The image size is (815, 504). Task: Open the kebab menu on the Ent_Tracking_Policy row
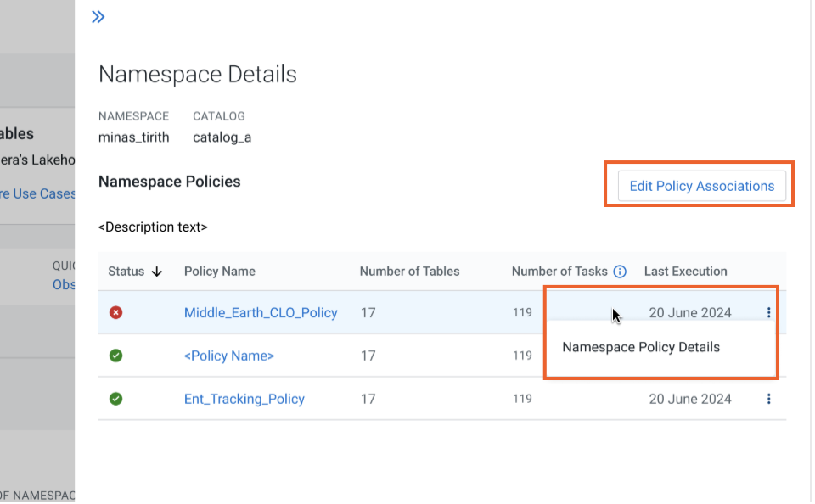point(769,399)
